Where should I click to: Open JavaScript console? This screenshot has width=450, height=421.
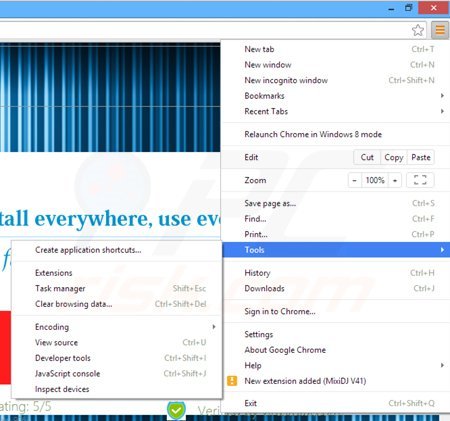[117, 374]
